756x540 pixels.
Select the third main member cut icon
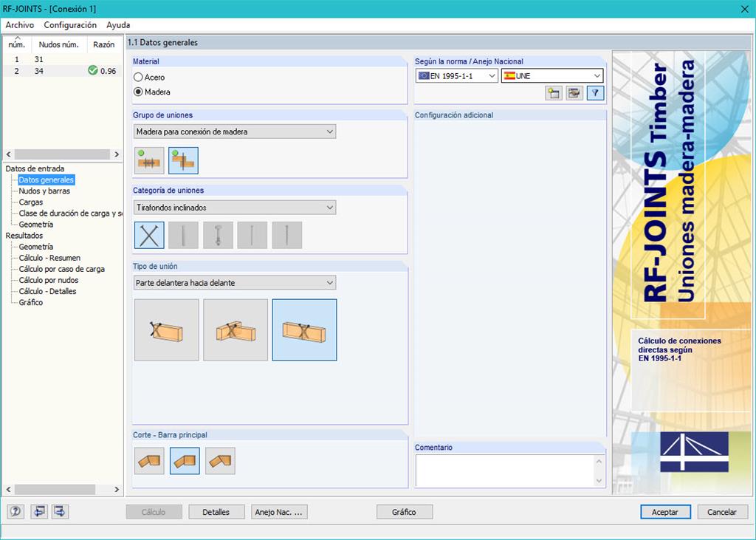pos(220,461)
